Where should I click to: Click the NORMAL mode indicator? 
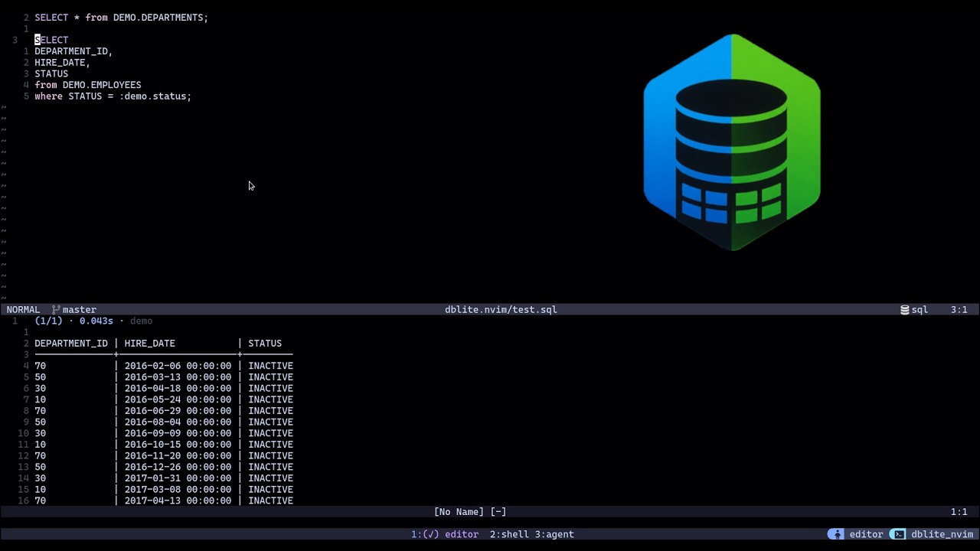[23, 310]
